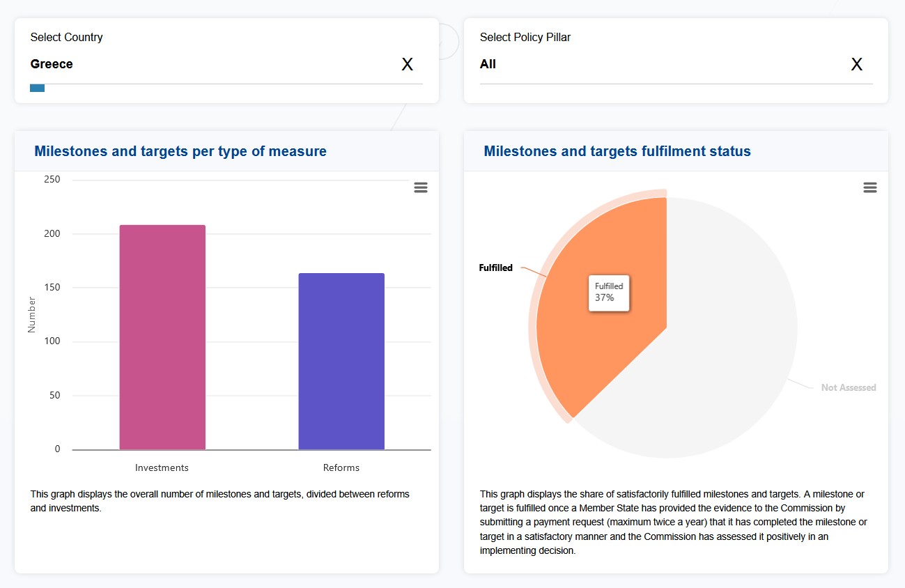
Task: Select the purple Reforms bar
Action: [341, 361]
